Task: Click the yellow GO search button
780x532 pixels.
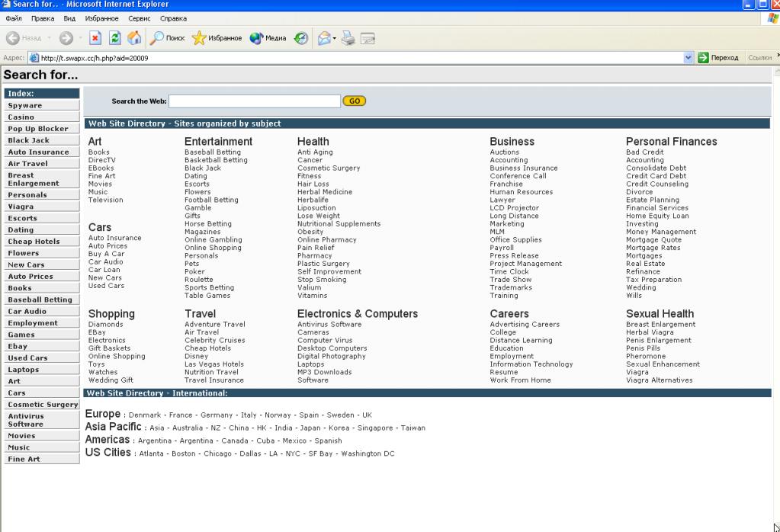Action: coord(355,101)
